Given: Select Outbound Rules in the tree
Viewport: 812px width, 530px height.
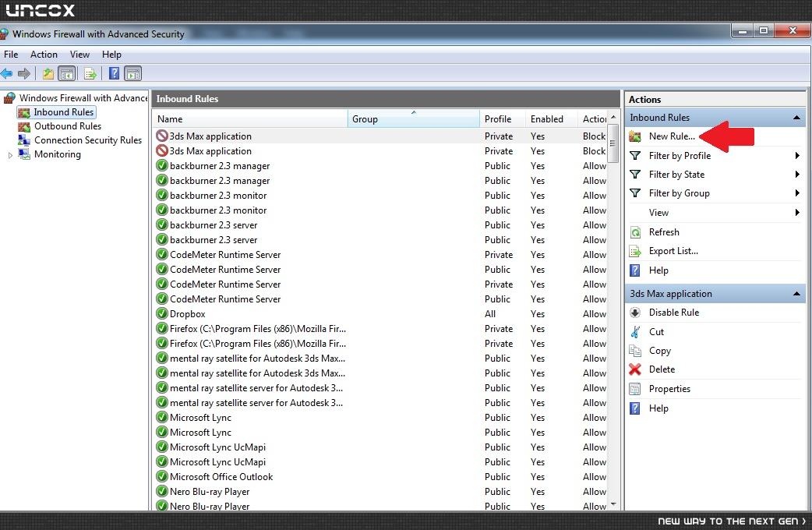Looking at the screenshot, I should click(68, 126).
